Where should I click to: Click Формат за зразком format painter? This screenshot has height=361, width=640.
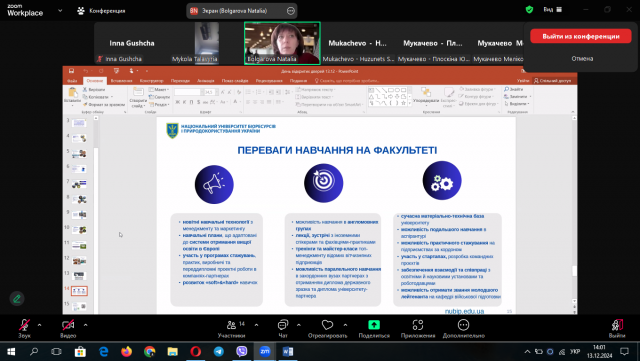104,105
